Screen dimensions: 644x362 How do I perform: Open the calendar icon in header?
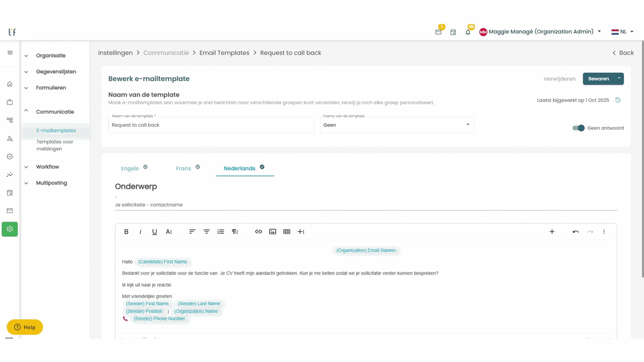453,32
